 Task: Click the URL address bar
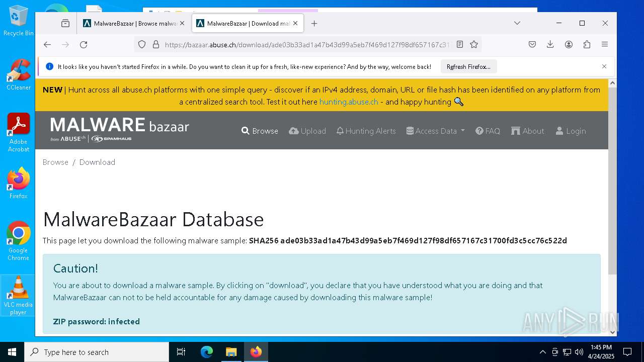click(x=307, y=44)
